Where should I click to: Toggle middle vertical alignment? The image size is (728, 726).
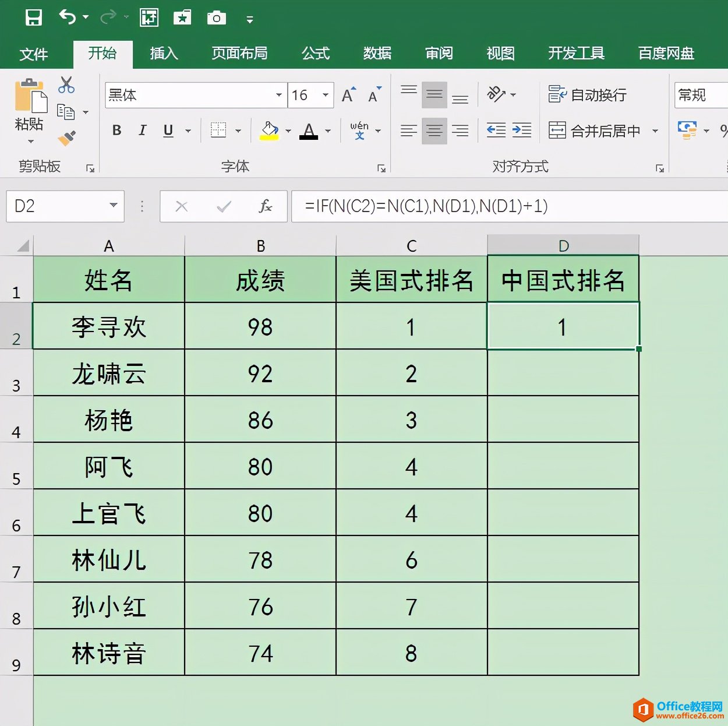(434, 94)
